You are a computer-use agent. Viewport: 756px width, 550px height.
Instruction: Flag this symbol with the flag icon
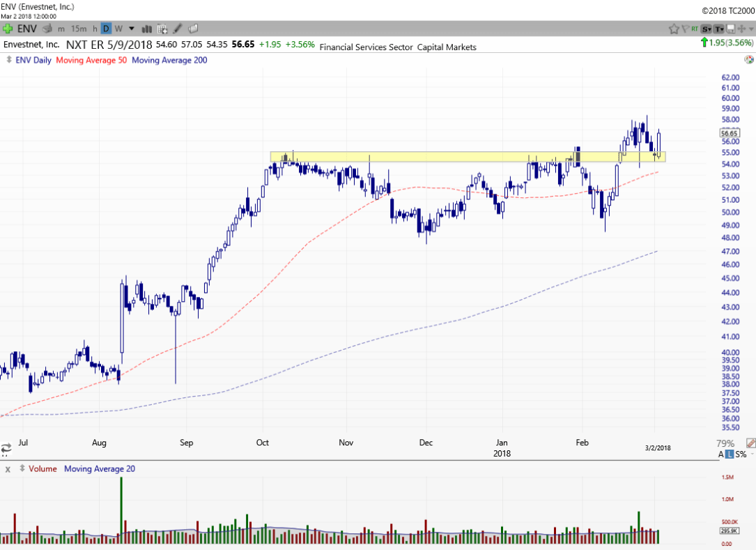coord(686,29)
